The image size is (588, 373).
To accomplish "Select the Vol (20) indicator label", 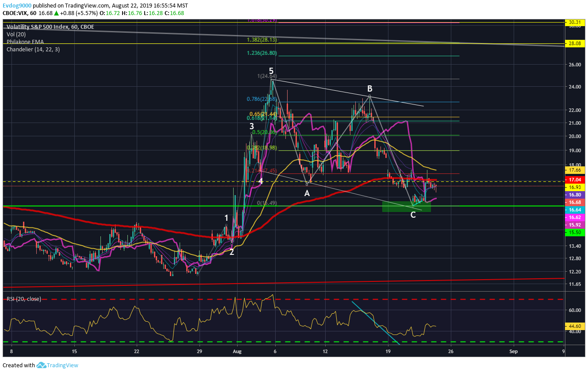I will pos(17,35).
